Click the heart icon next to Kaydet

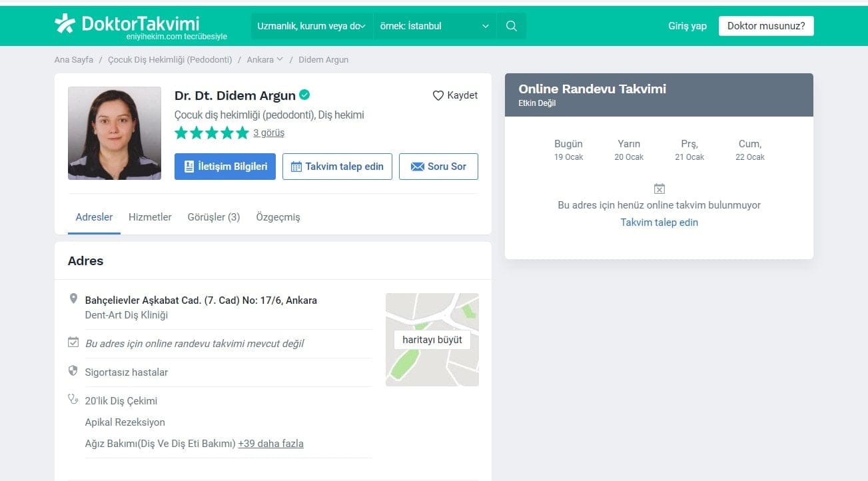point(438,95)
